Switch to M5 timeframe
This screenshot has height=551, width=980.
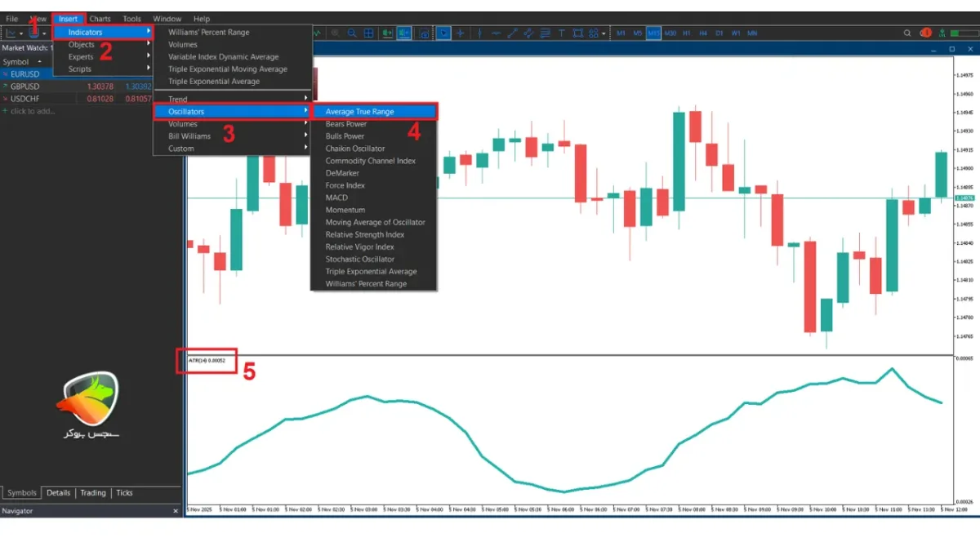pos(637,33)
